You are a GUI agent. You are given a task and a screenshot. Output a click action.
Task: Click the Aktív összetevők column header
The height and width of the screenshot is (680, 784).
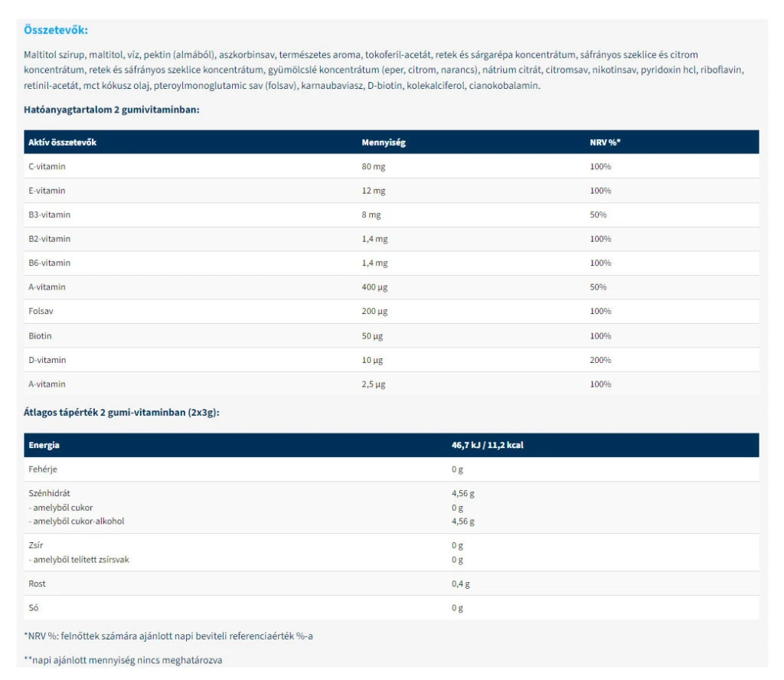click(x=62, y=142)
